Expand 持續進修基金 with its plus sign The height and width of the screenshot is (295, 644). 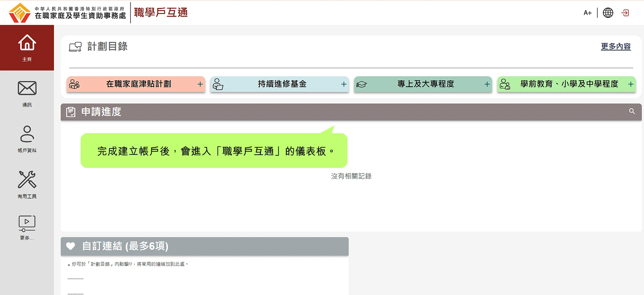click(x=344, y=84)
